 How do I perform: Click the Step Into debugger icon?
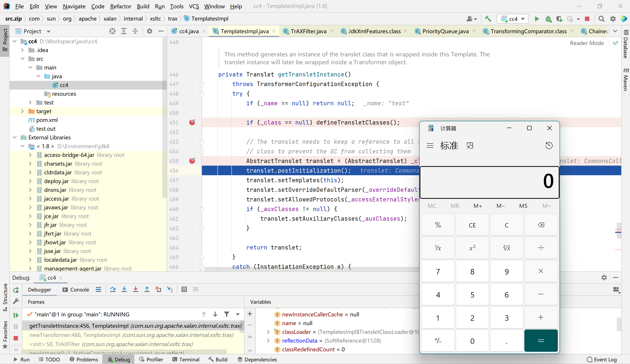point(124,289)
